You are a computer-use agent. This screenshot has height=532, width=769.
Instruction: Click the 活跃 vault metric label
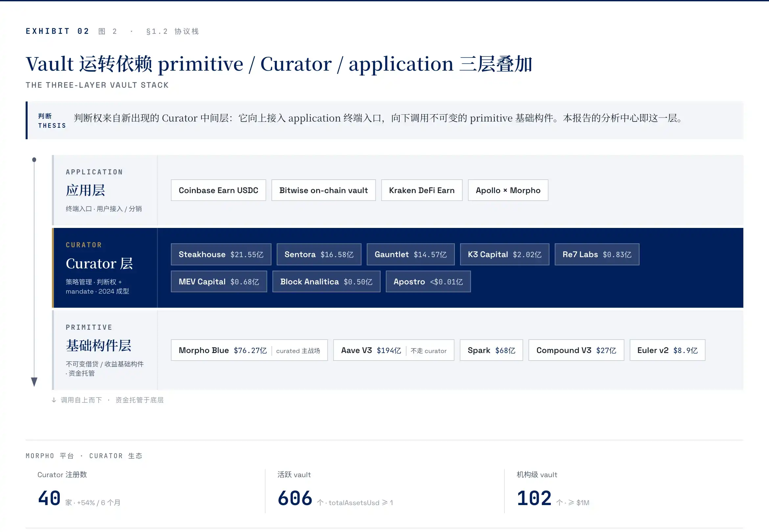click(294, 475)
